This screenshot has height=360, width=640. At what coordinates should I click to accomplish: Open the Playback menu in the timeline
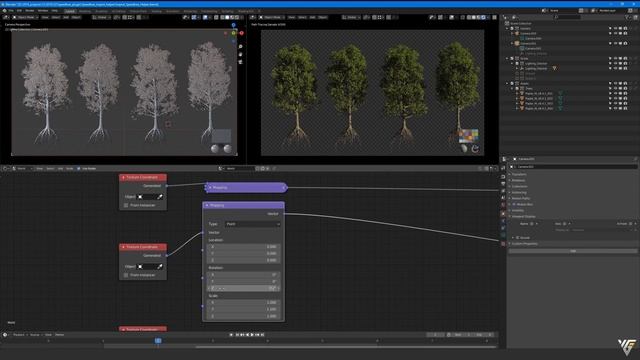coord(19,335)
